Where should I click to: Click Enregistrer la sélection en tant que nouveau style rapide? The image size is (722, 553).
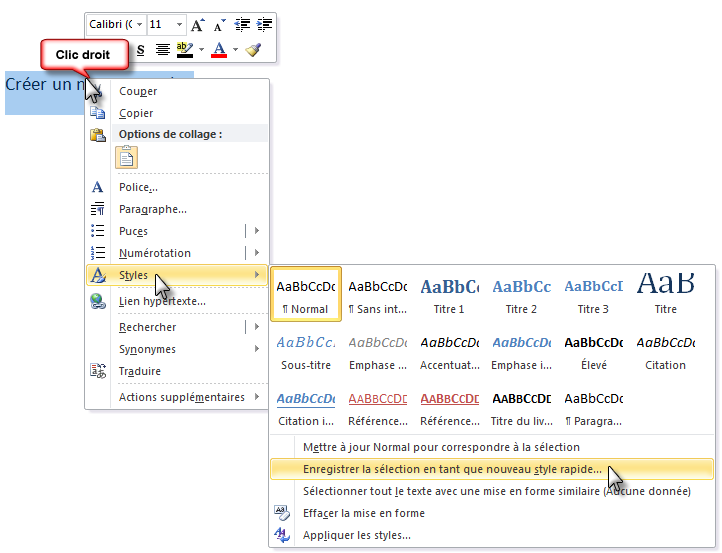452,468
